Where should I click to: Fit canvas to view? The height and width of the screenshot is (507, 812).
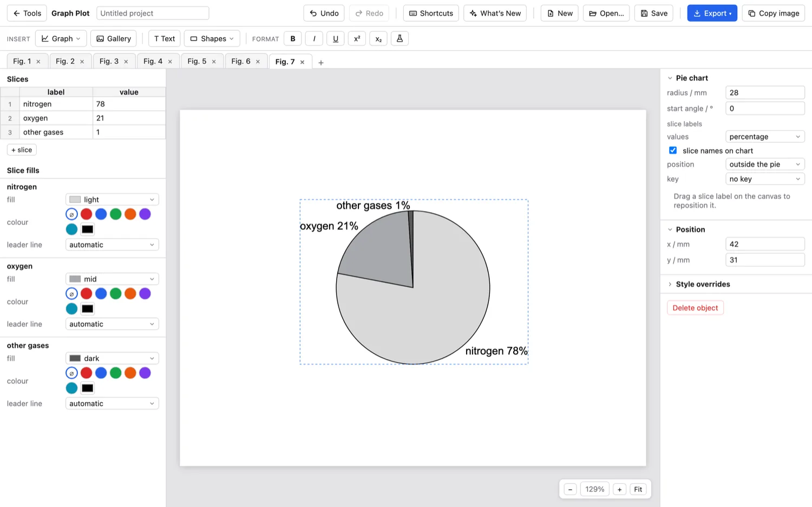[x=638, y=489]
